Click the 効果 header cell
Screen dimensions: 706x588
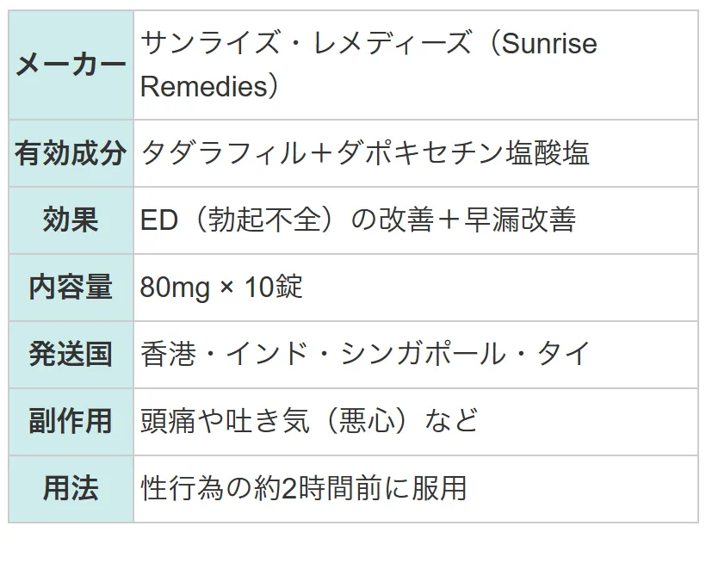[x=71, y=220]
